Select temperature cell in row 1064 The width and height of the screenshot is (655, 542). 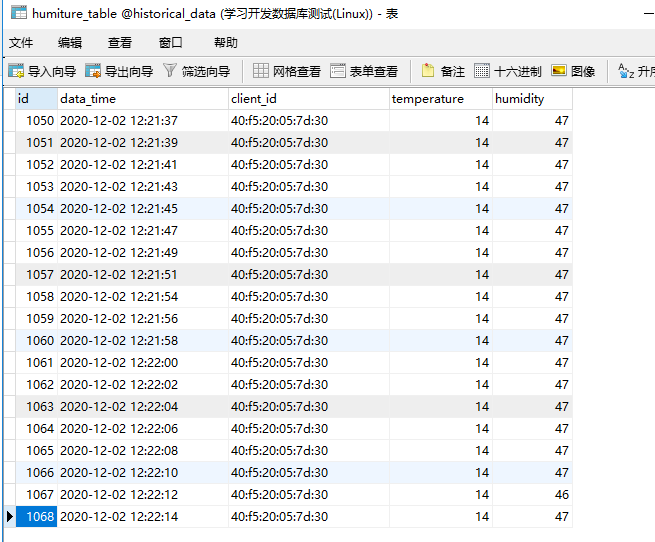click(441, 429)
